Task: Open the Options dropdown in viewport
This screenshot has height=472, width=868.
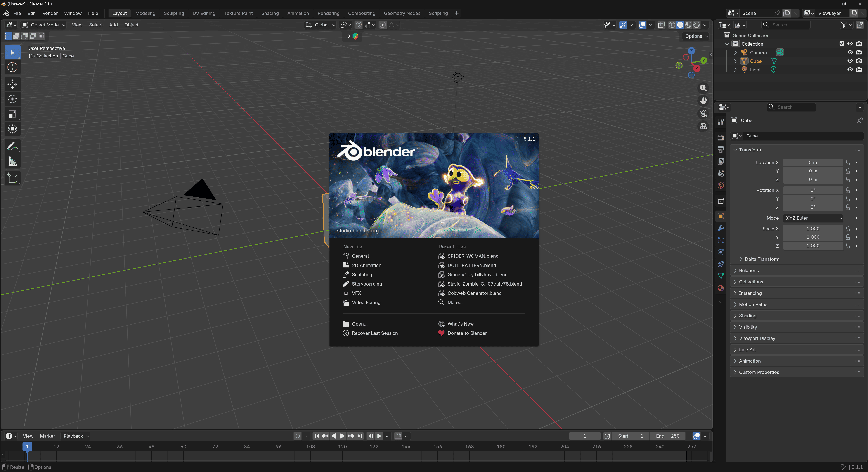Action: [696, 36]
